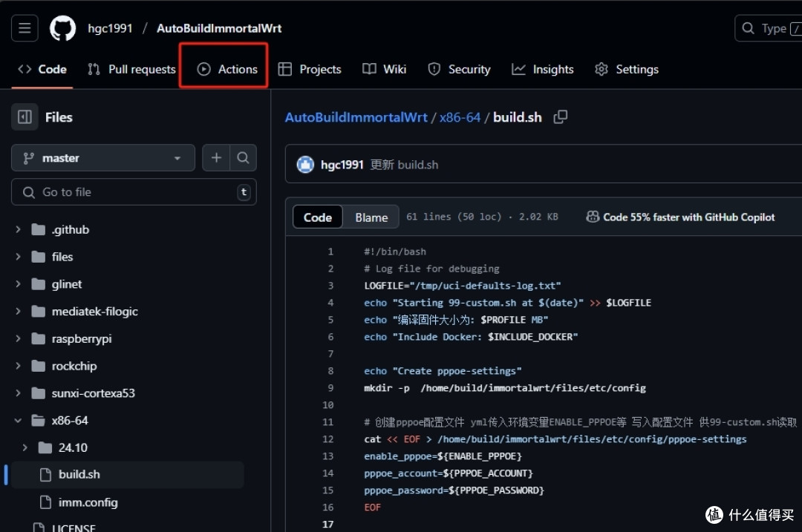This screenshot has width=802, height=532.
Task: Expand the glinet folder chevron
Action: tap(18, 284)
